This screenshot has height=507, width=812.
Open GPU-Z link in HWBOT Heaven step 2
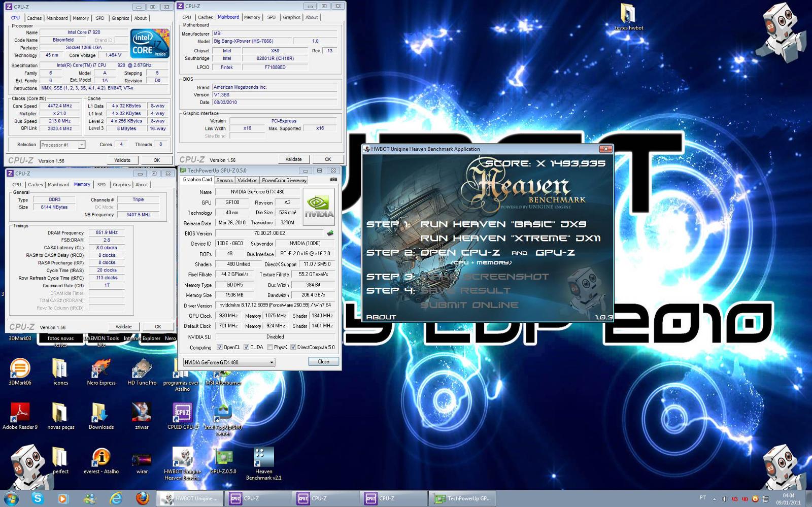tap(555, 252)
